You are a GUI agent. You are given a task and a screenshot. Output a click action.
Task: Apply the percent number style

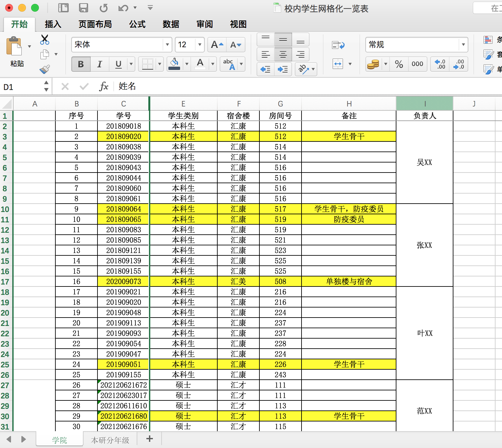[399, 64]
